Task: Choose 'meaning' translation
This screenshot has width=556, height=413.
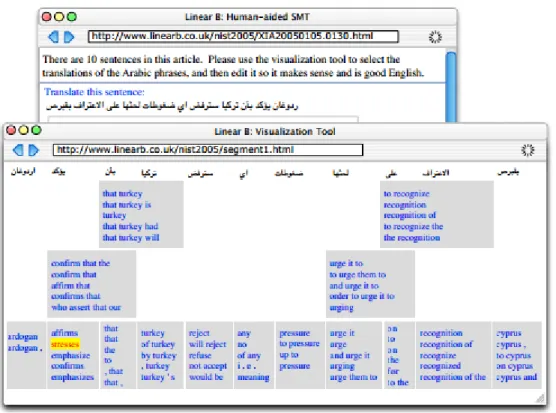Action: click(x=253, y=377)
